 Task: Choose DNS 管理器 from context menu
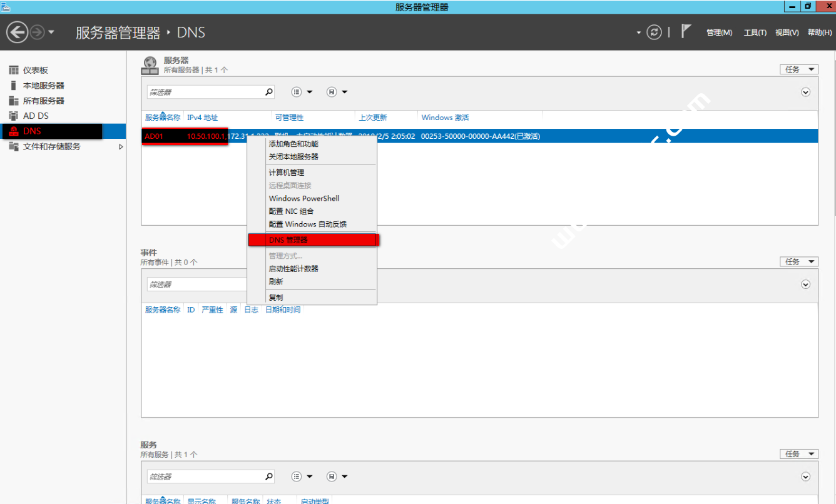(288, 240)
